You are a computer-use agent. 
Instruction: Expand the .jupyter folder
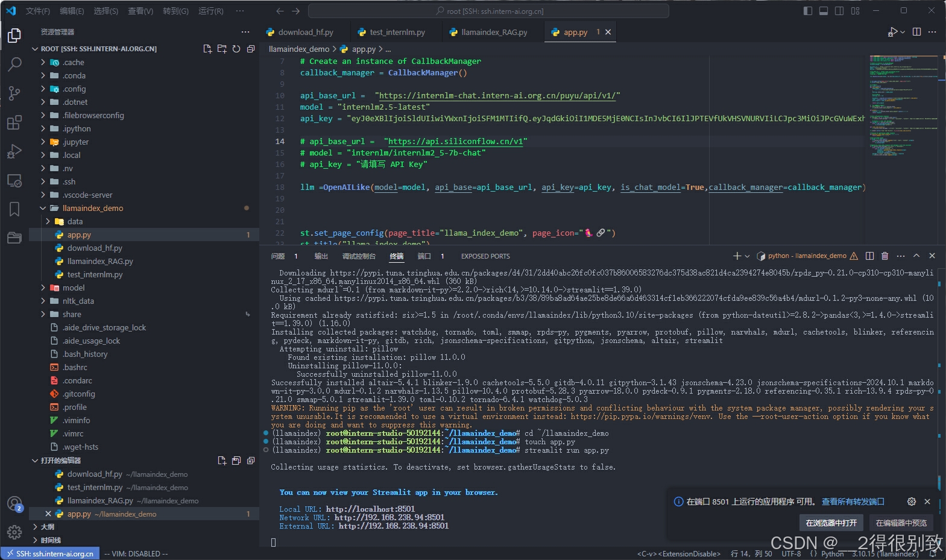(x=43, y=142)
